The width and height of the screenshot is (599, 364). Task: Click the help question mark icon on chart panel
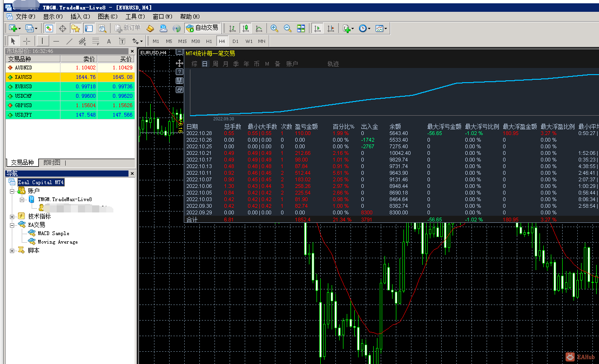tap(180, 72)
